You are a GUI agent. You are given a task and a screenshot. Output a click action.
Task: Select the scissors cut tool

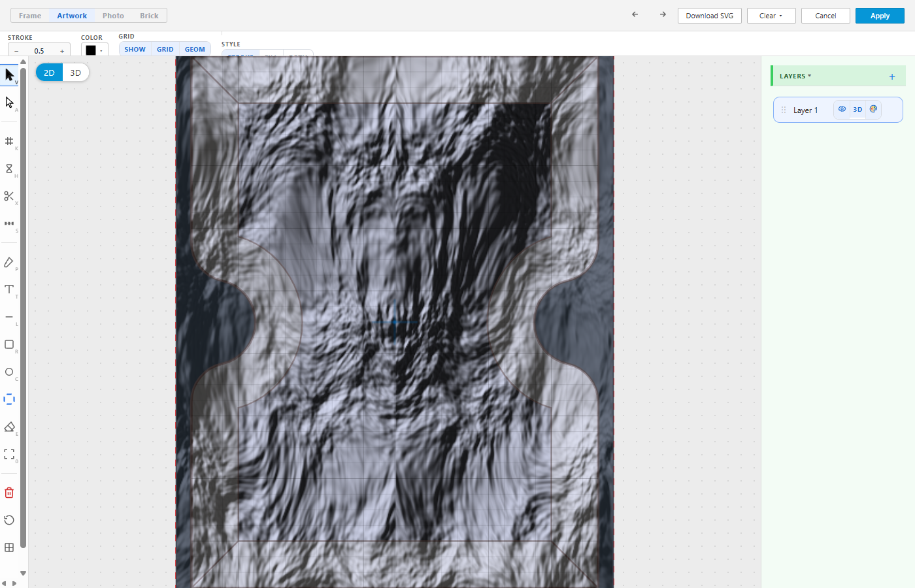tap(9, 196)
